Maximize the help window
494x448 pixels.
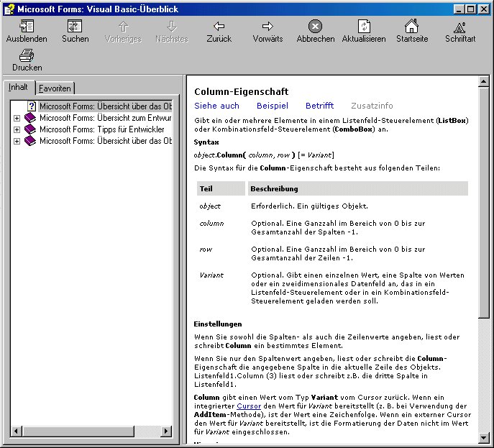[x=470, y=9]
